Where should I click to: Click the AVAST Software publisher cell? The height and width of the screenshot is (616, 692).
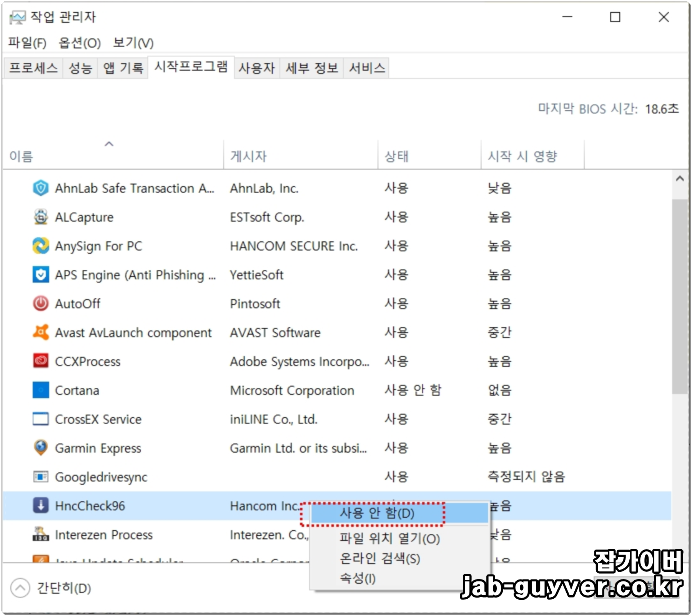(275, 332)
